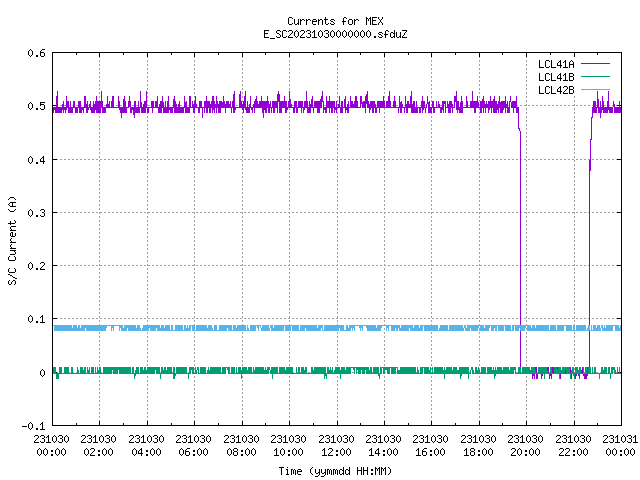
Task: Click the 0.1 y-axis tick value
Action: 36,319
